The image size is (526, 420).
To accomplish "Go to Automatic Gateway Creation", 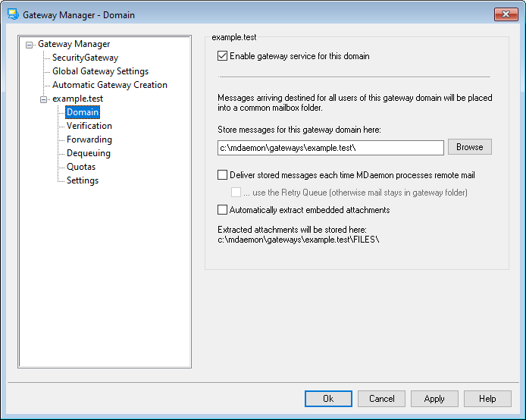I will (x=109, y=85).
